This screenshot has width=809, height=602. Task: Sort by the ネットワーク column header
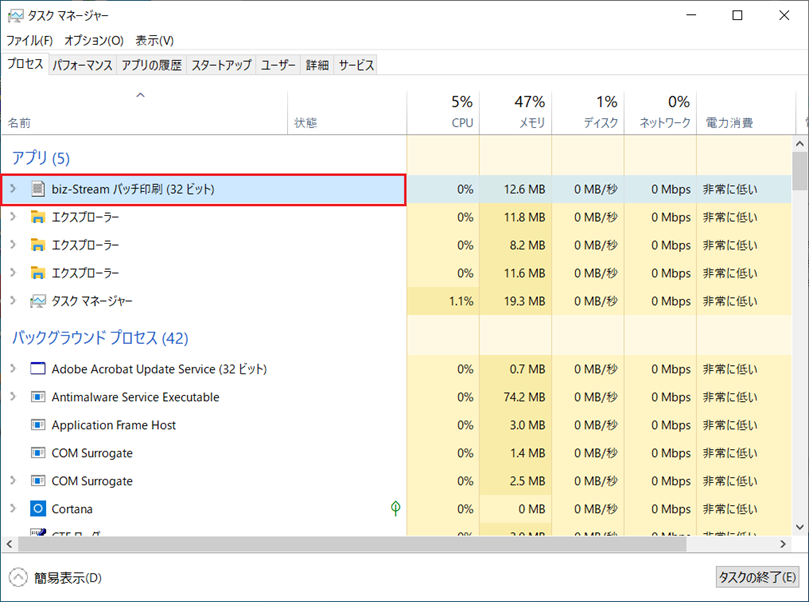coord(660,112)
